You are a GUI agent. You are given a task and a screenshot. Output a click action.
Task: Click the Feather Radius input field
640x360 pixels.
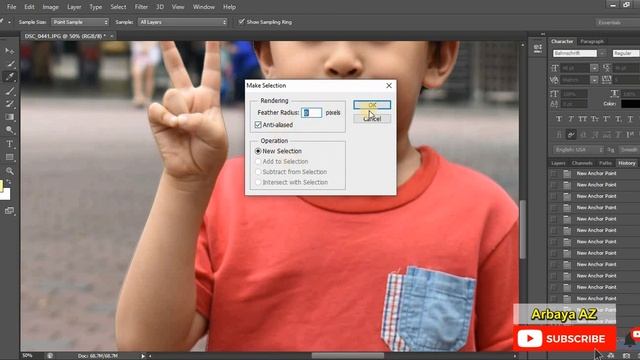coord(311,113)
